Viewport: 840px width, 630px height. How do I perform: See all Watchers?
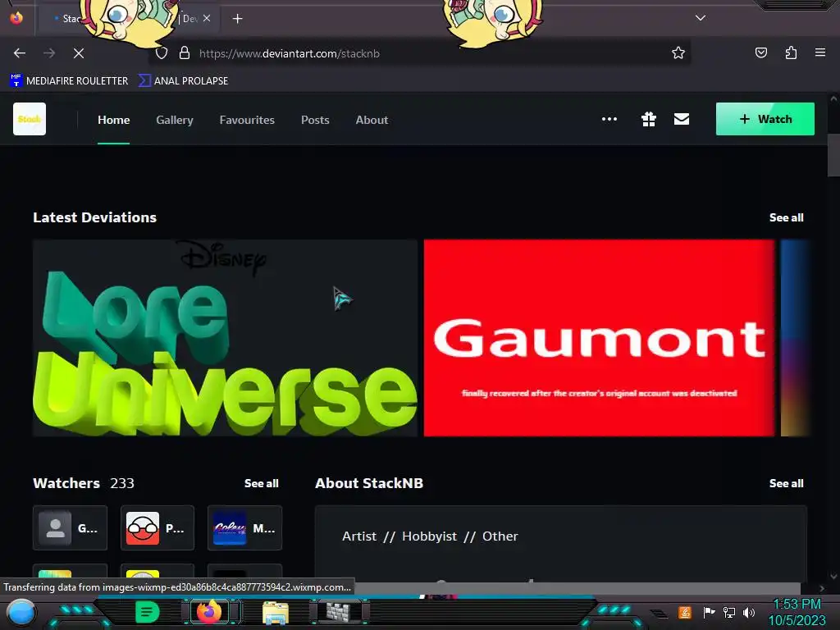[262, 483]
